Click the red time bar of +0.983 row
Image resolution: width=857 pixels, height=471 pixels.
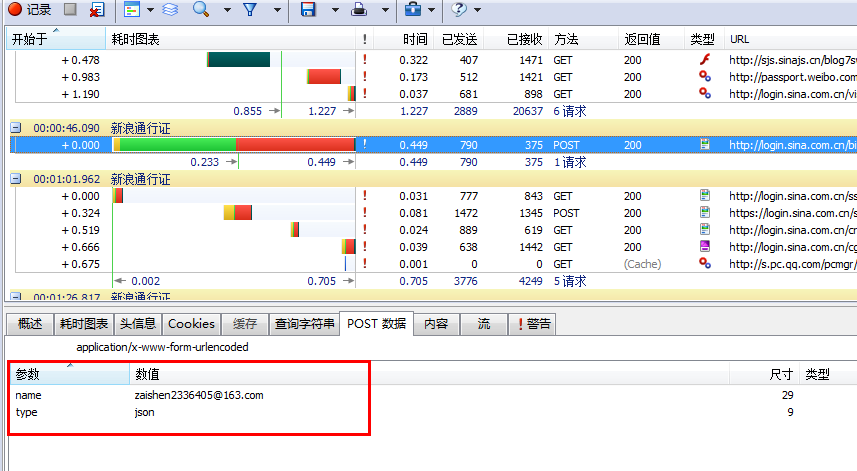point(324,76)
